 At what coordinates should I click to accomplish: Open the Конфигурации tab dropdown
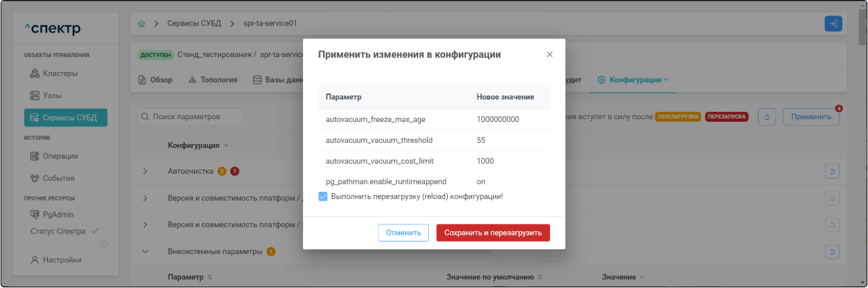tap(633, 80)
